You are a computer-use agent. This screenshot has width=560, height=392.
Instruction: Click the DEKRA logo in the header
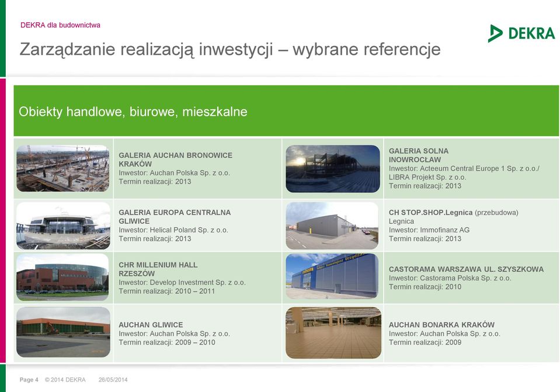tap(521, 33)
